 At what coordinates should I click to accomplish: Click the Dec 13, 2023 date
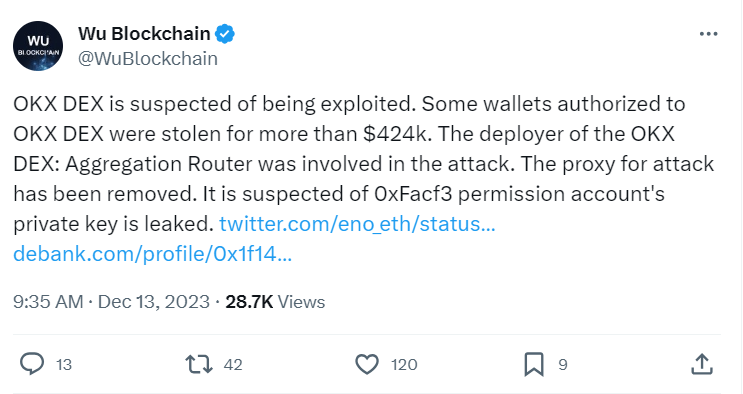coord(154,302)
